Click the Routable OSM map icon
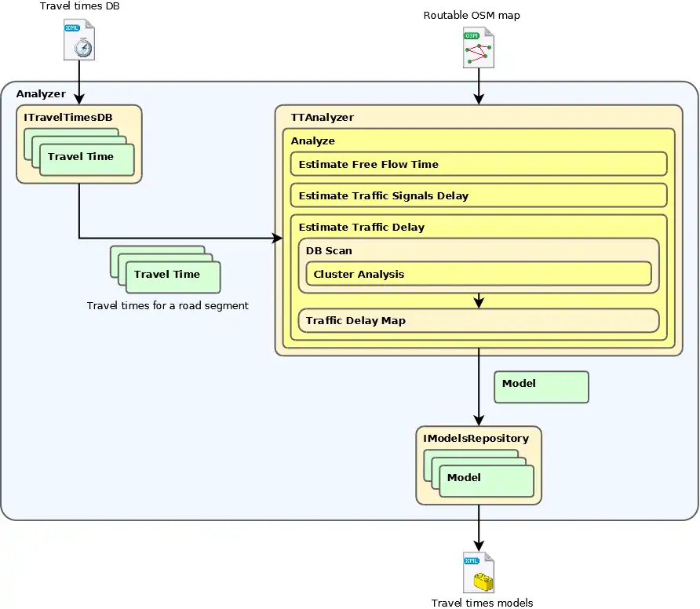700x609 pixels. coord(478,48)
